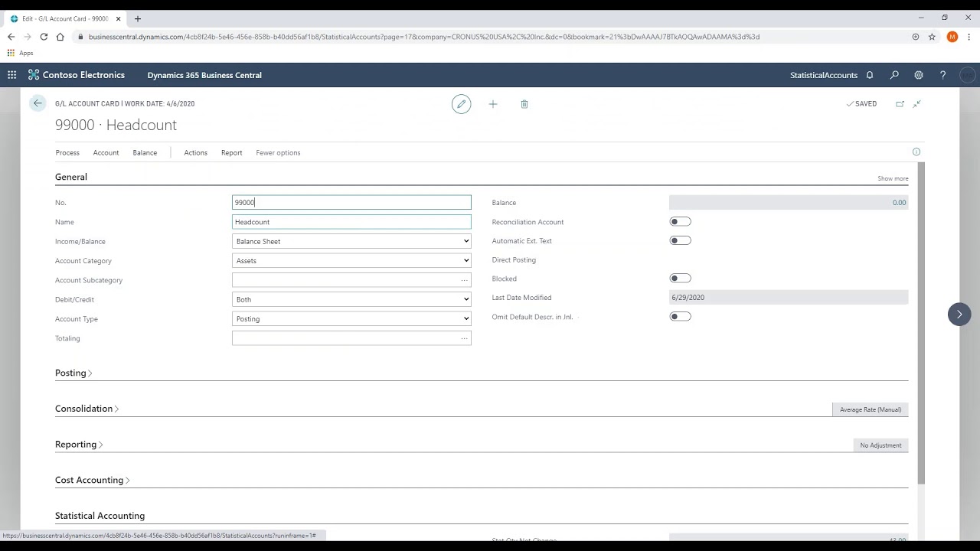Expand the Posting section
980x551 pixels.
coord(73,373)
